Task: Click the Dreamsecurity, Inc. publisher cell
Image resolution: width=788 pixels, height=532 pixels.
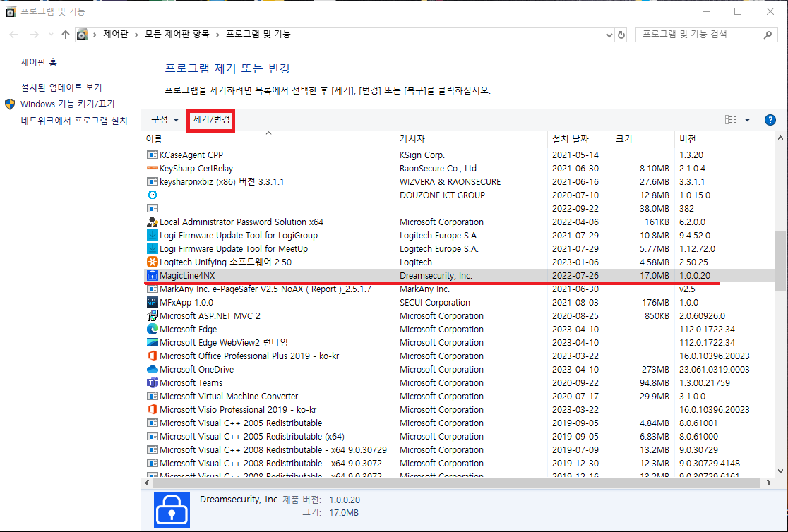Action: 436,275
